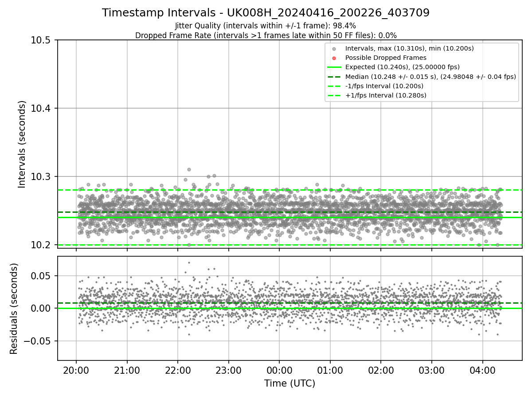
Task: Click the solid green line sample beside the Expected legend entry
Action: tap(334, 67)
